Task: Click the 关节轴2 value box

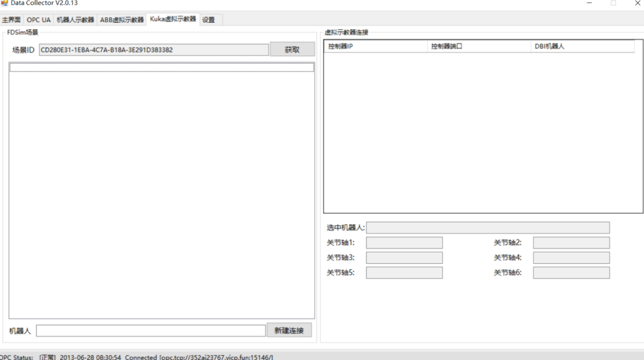Action: click(x=571, y=243)
